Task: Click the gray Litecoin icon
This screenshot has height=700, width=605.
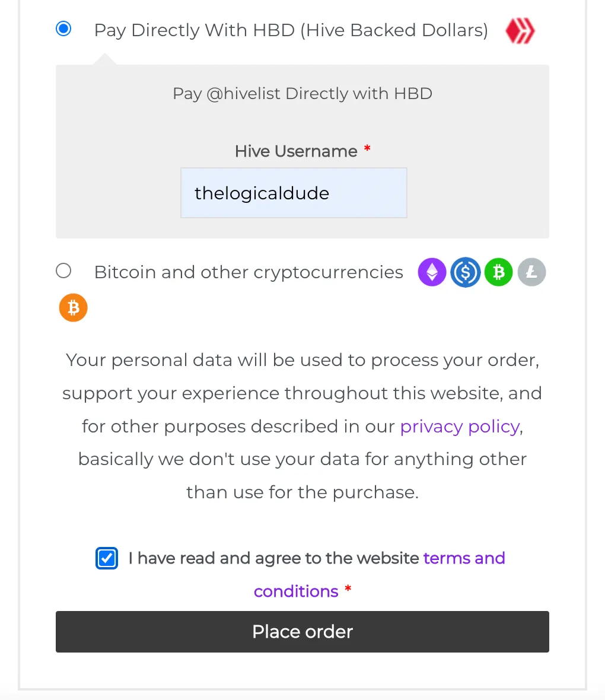Action: tap(532, 272)
